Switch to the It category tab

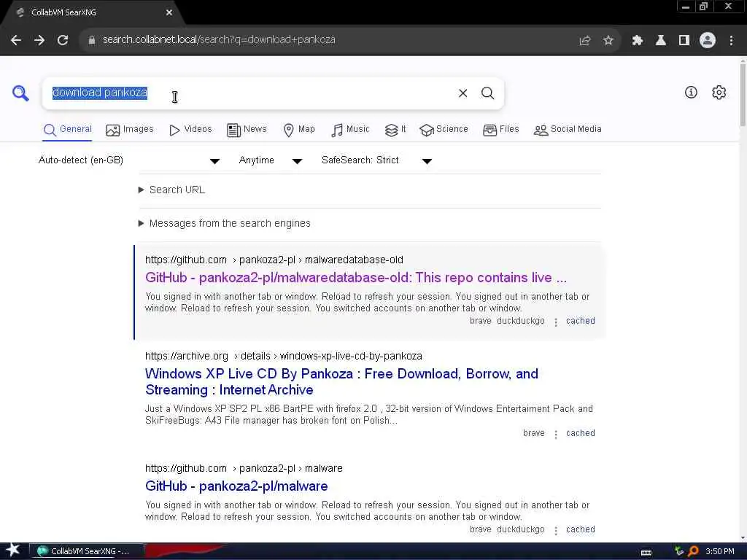pos(395,130)
